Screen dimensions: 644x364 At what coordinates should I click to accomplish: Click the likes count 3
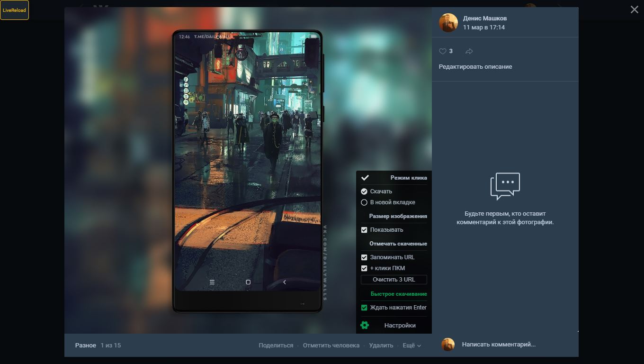tap(451, 51)
